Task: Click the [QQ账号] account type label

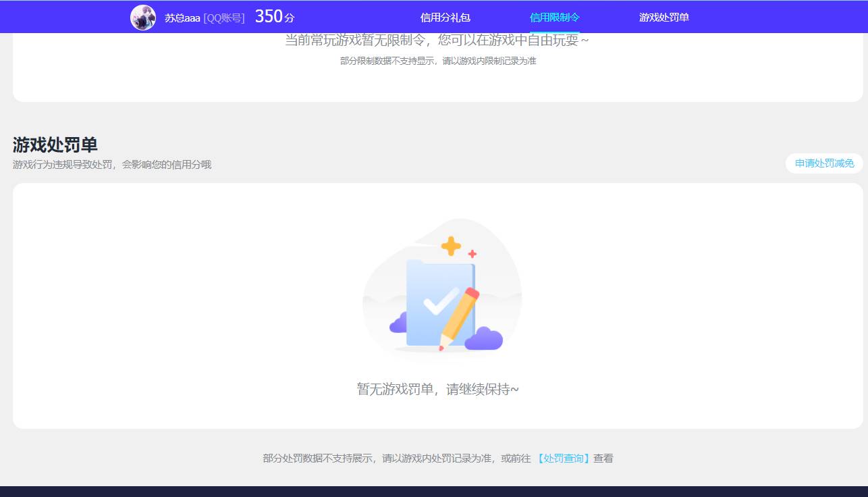Action: pos(224,18)
